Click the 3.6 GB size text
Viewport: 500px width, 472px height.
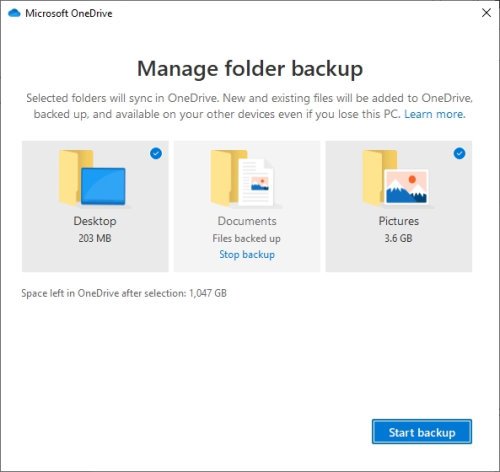398,238
